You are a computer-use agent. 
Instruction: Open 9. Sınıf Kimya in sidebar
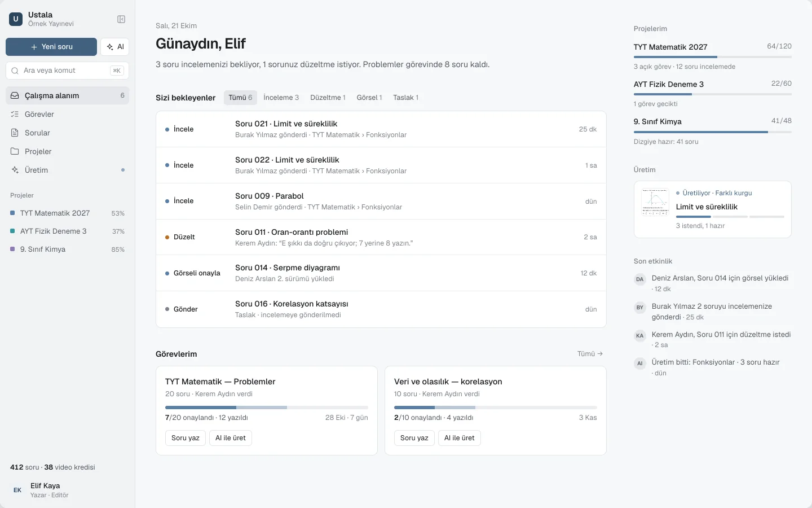coord(67,249)
